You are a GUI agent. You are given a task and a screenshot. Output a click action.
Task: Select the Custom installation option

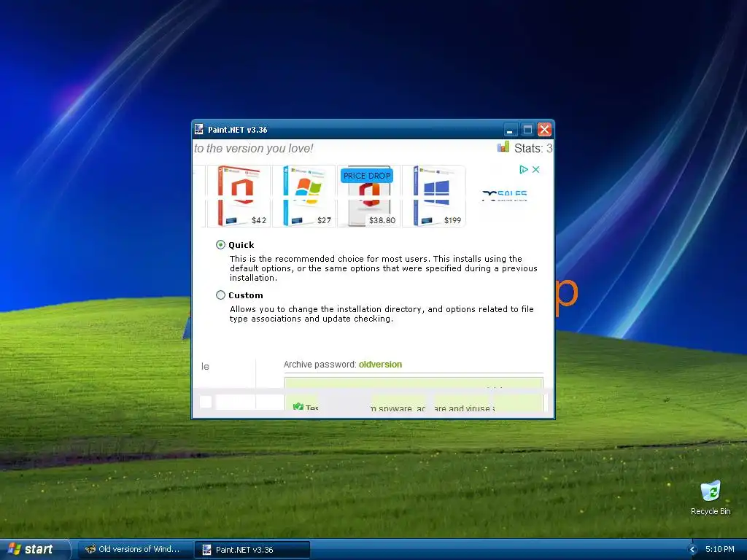click(x=220, y=295)
